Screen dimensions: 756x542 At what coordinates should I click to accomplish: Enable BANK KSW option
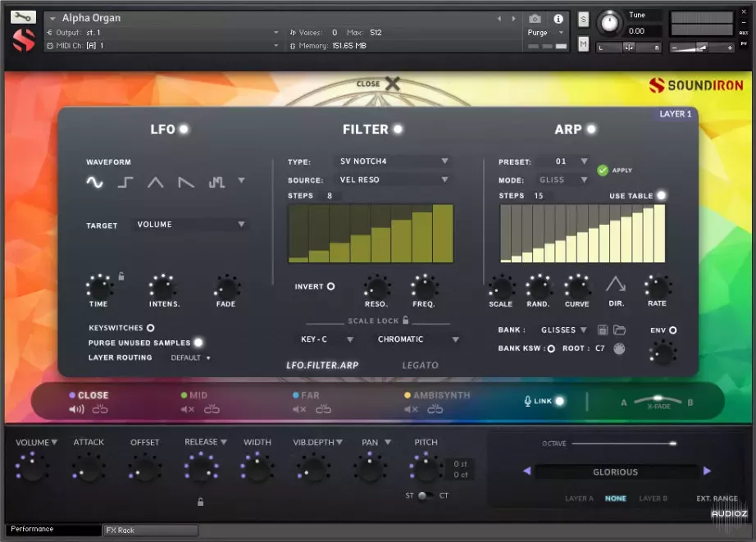click(x=551, y=348)
